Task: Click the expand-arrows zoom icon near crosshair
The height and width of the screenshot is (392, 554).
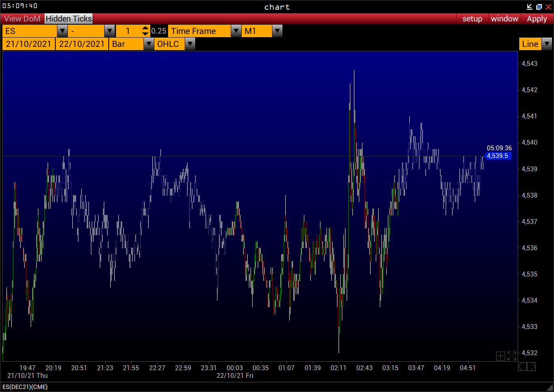Action: click(x=511, y=356)
